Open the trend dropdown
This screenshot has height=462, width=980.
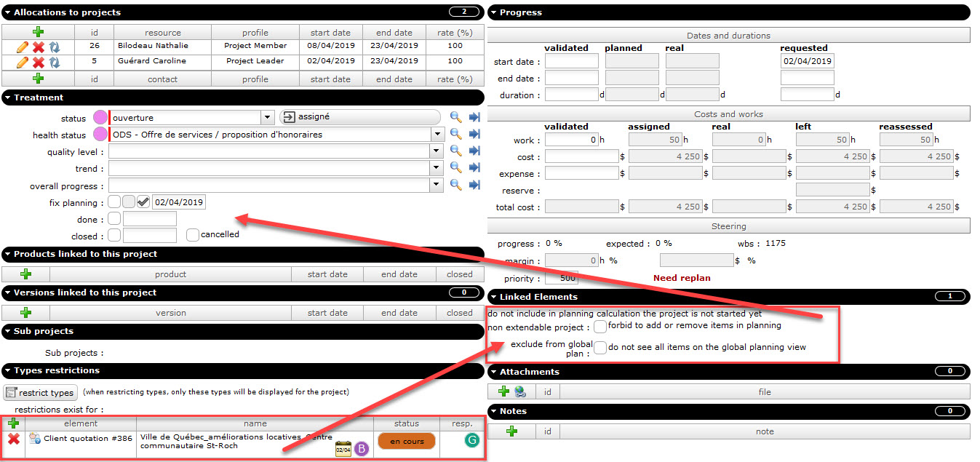coord(437,169)
